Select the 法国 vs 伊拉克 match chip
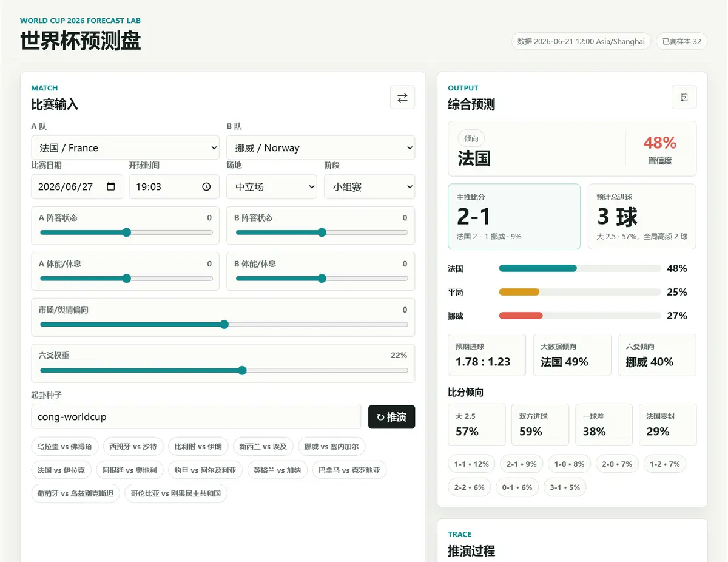The image size is (728, 562). (61, 470)
